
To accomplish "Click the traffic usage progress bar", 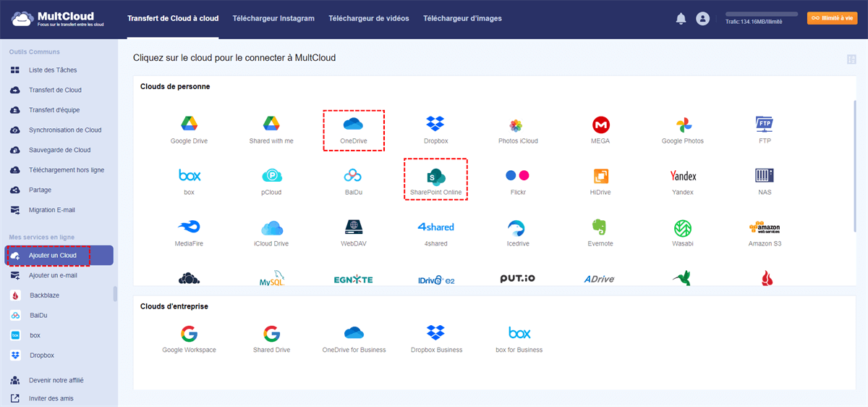I will (762, 14).
